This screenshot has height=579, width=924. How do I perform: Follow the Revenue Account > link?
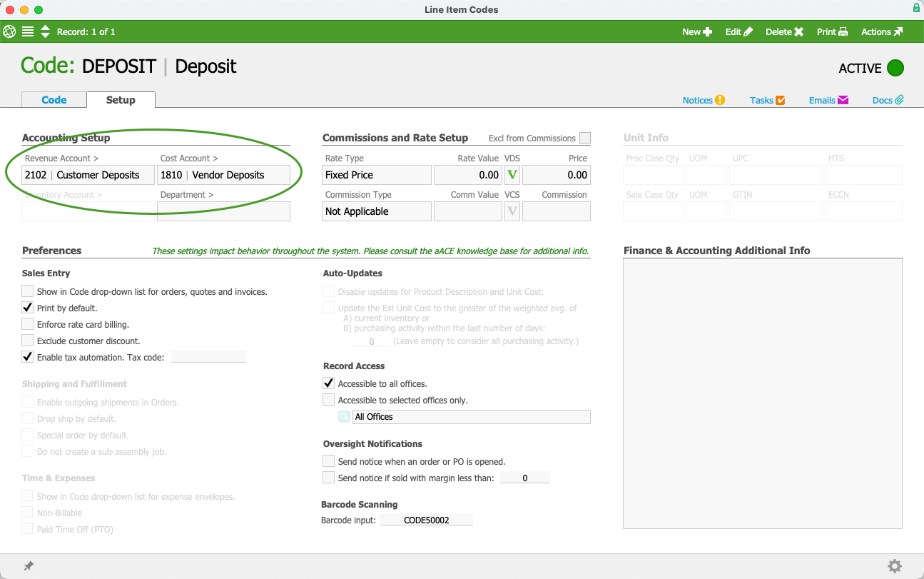coord(62,158)
